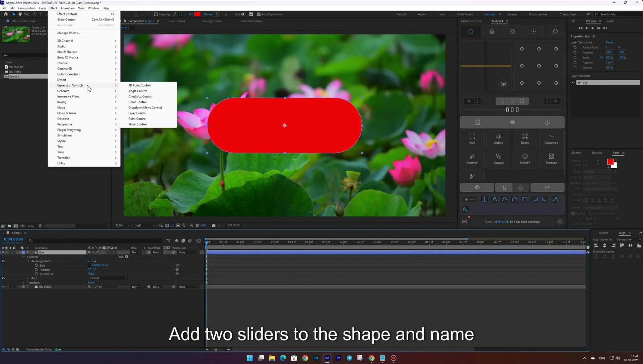Select the Falloff tool
643x364 pixels.
click(x=525, y=159)
